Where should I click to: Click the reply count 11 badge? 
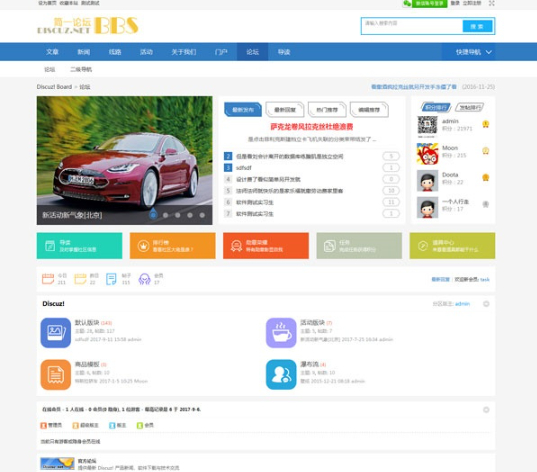(x=391, y=202)
